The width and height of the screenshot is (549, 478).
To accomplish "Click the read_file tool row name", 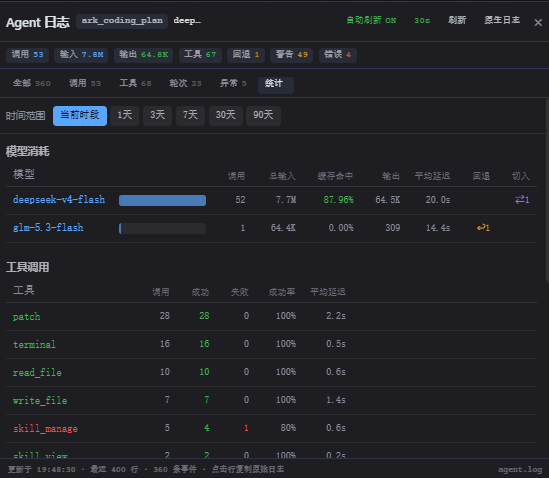I will point(37,373).
